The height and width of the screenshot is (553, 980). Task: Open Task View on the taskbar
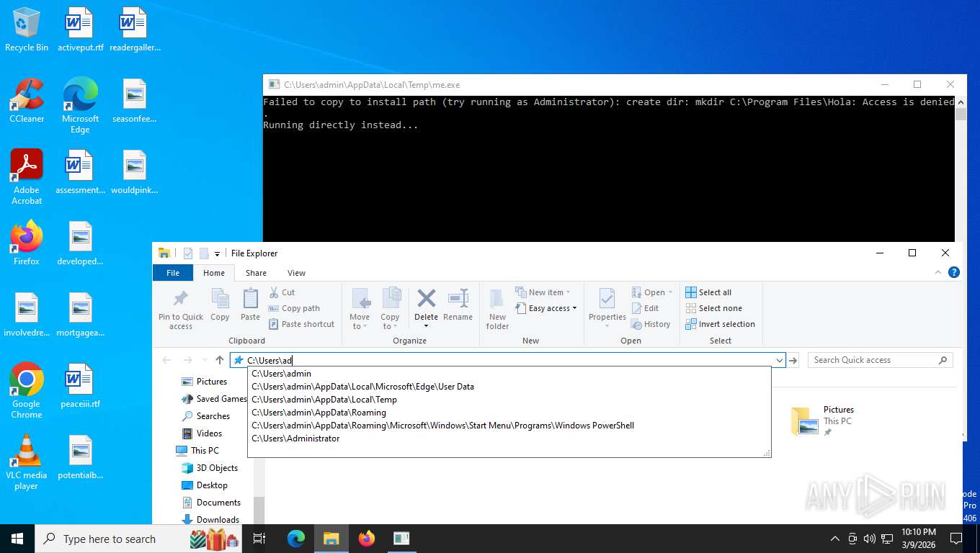tap(260, 539)
